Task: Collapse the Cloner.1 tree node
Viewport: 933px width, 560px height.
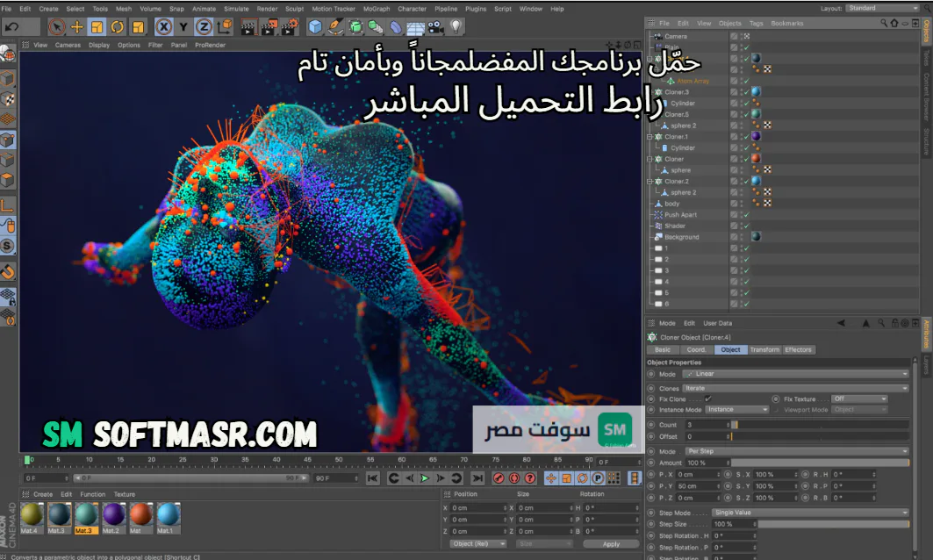Action: pos(650,137)
